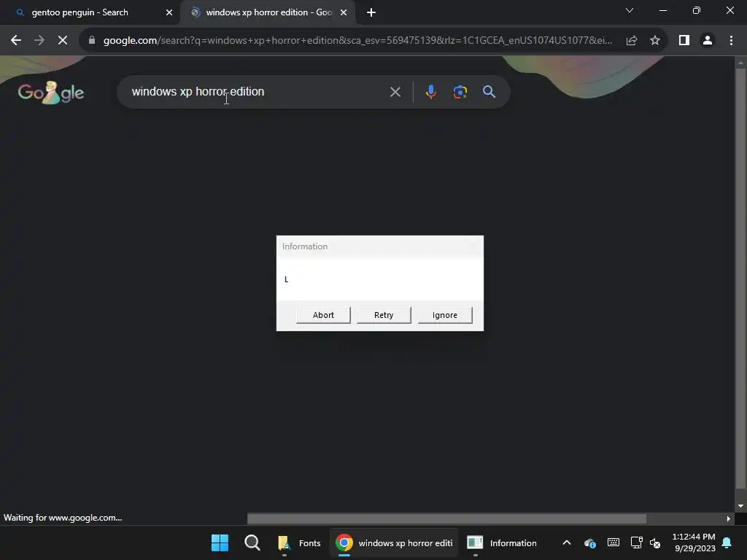
Task: Search by image with Google Lens
Action: click(x=460, y=92)
